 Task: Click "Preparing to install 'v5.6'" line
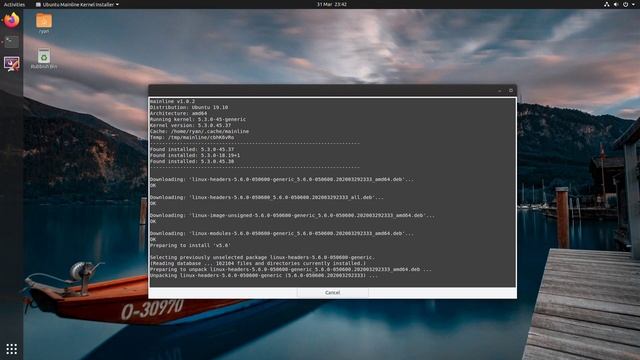pos(190,246)
